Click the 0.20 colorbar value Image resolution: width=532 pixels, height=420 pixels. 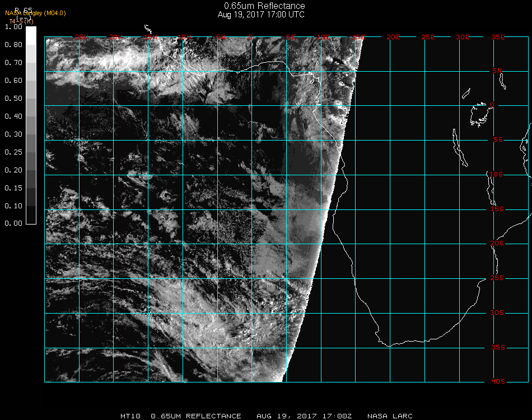pyautogui.click(x=13, y=170)
